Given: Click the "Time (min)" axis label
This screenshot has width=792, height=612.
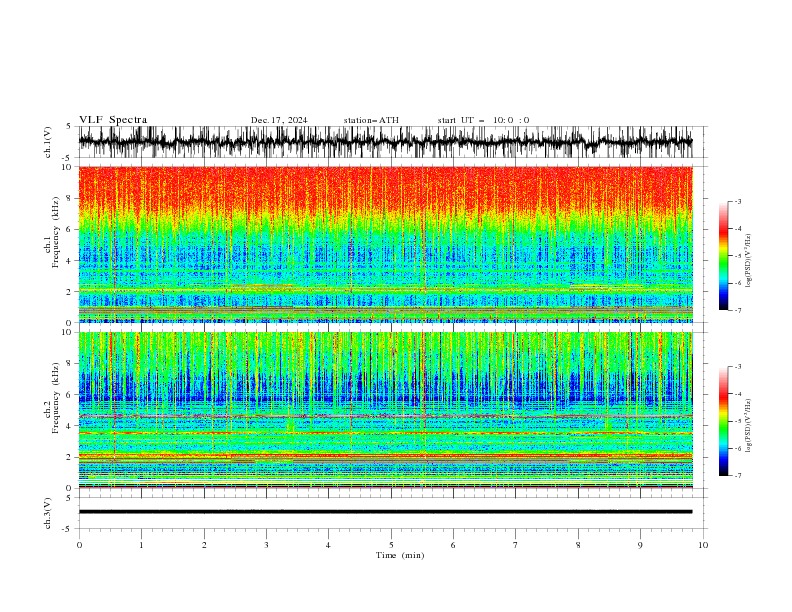Looking at the screenshot, I should (400, 555).
